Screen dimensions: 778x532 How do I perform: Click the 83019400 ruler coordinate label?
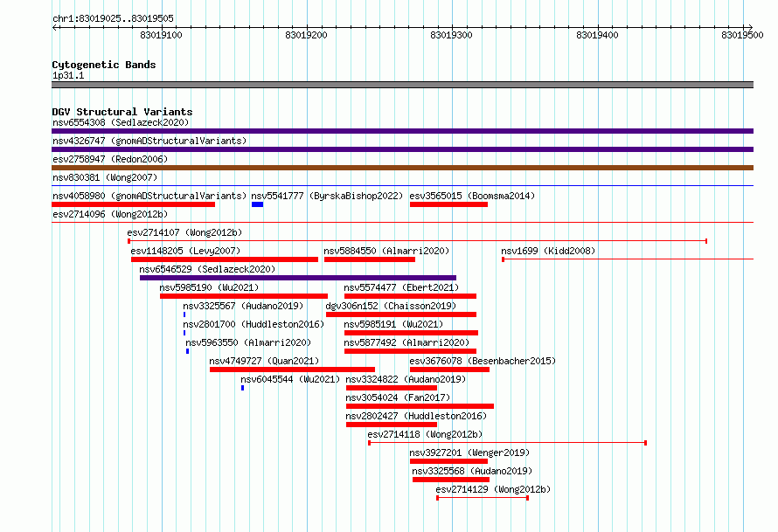(x=597, y=35)
